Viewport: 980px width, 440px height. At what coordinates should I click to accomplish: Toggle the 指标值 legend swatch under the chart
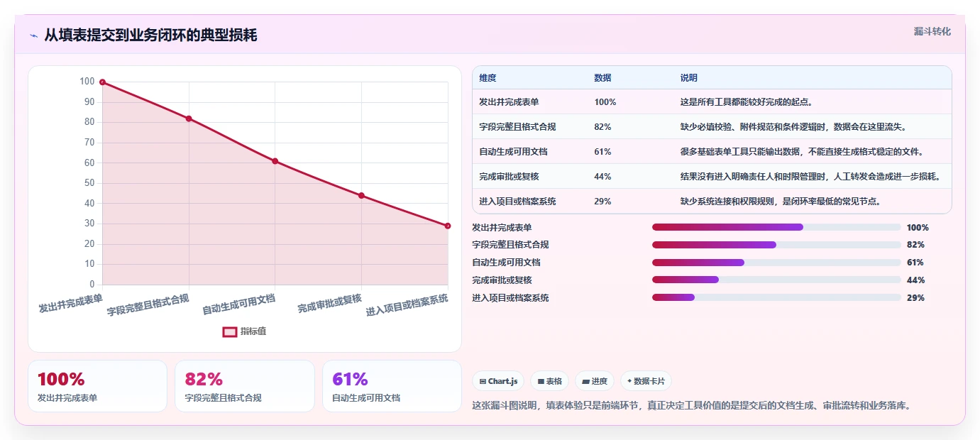point(230,331)
